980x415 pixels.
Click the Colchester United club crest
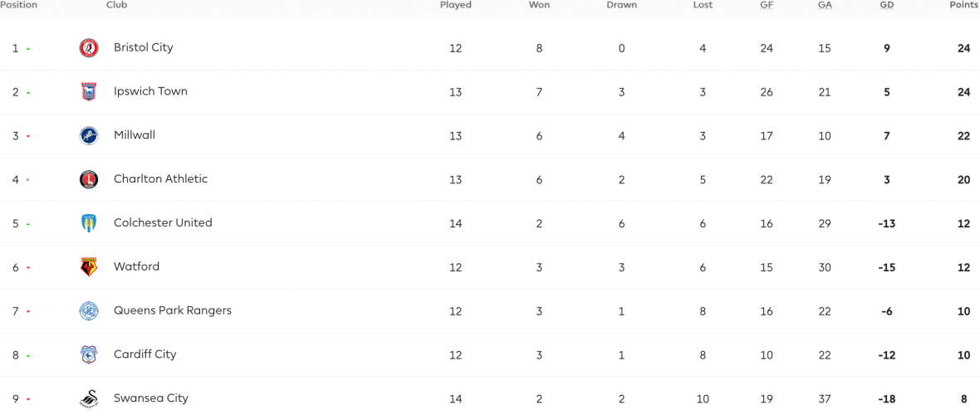tap(89, 223)
